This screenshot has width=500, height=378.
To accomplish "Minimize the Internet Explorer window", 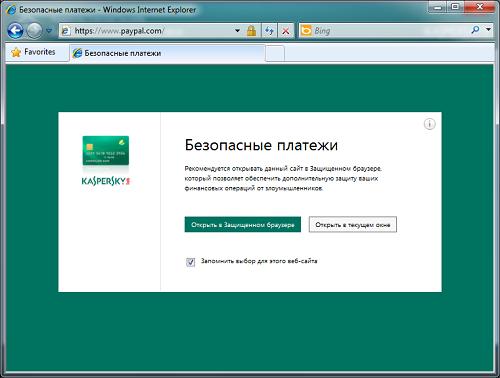I will click(x=438, y=7).
